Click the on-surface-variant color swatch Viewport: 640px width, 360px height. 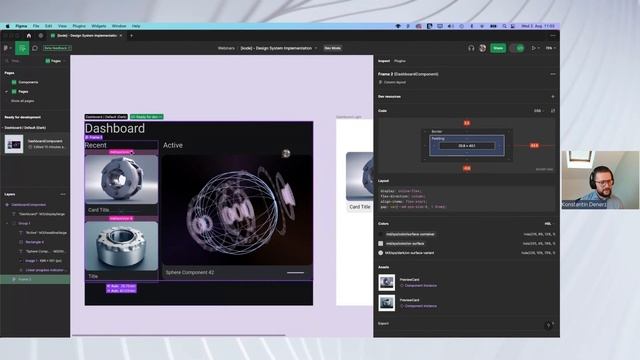coord(381,253)
